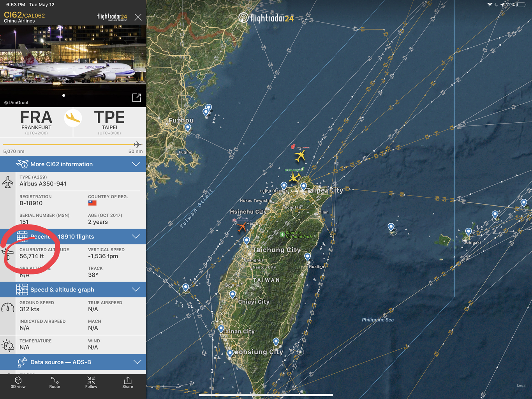532x399 pixels.
Task: Open 3D view of the flight
Action: click(x=18, y=382)
